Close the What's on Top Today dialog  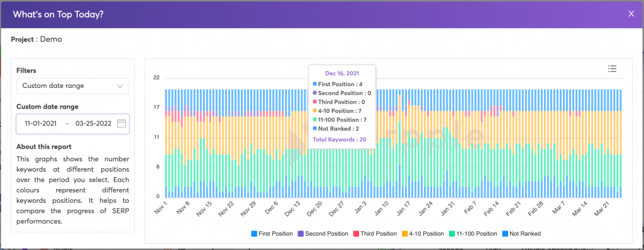click(x=631, y=14)
